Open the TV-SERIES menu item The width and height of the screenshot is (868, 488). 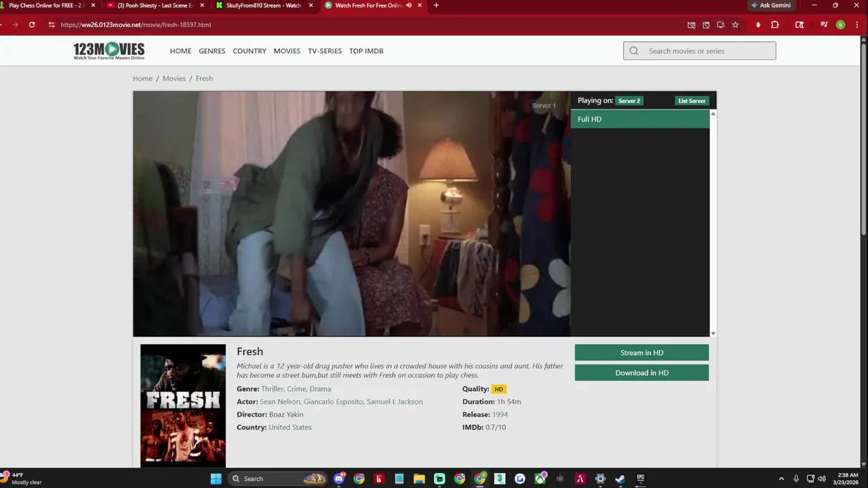[x=325, y=51]
